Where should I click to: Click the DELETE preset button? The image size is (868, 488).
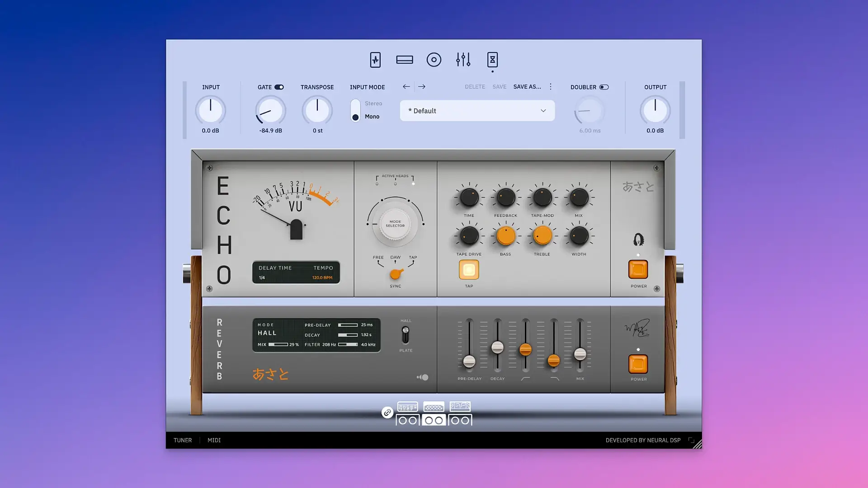click(475, 87)
